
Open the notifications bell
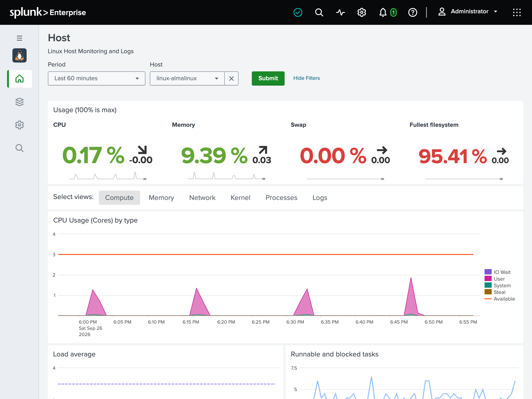[383, 12]
